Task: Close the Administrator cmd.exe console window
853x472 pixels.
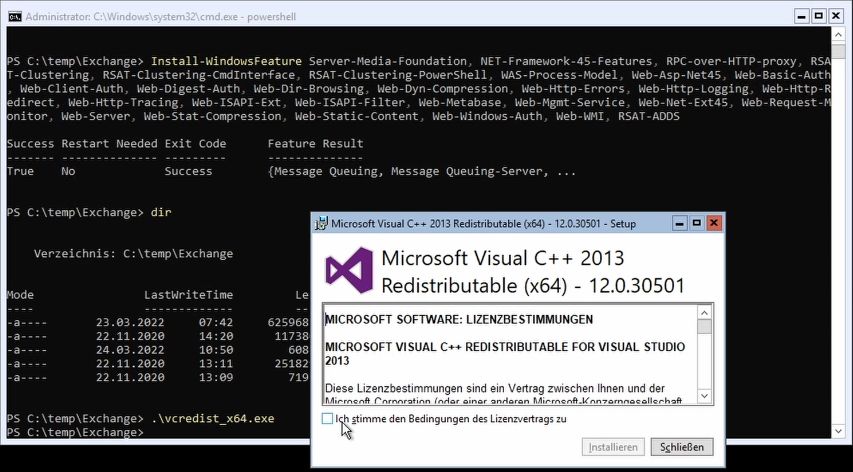Action: click(x=836, y=16)
